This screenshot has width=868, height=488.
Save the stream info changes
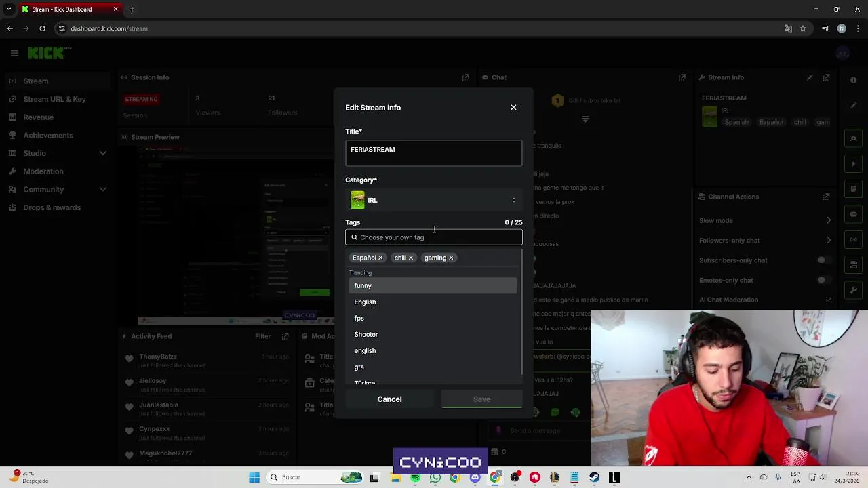[481, 399]
